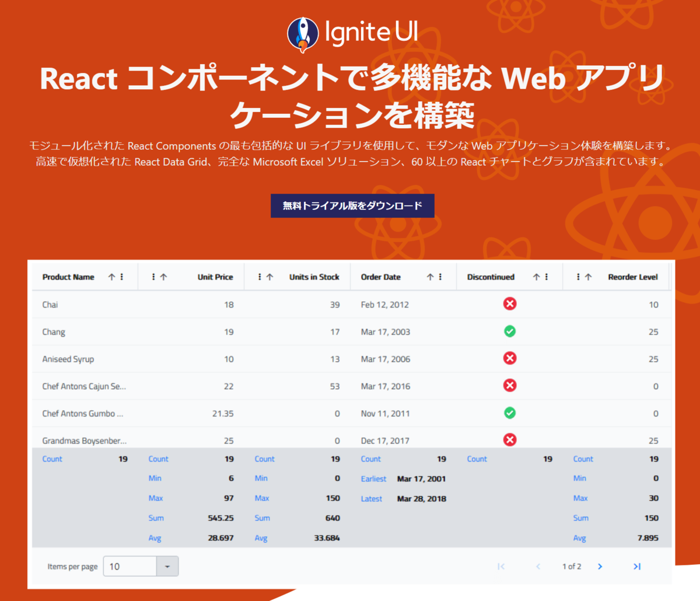Click the Order Date column header
Image resolution: width=700 pixels, height=601 pixels.
pos(380,277)
